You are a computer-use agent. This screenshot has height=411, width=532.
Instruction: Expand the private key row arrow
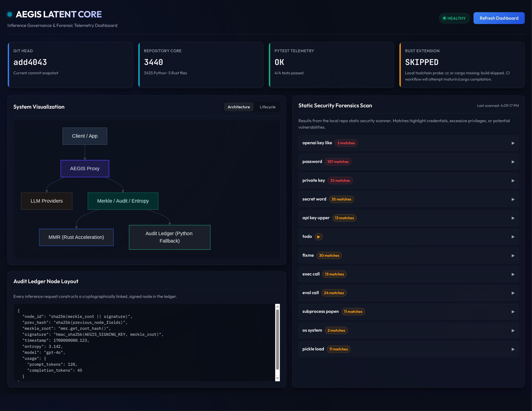[513, 181]
